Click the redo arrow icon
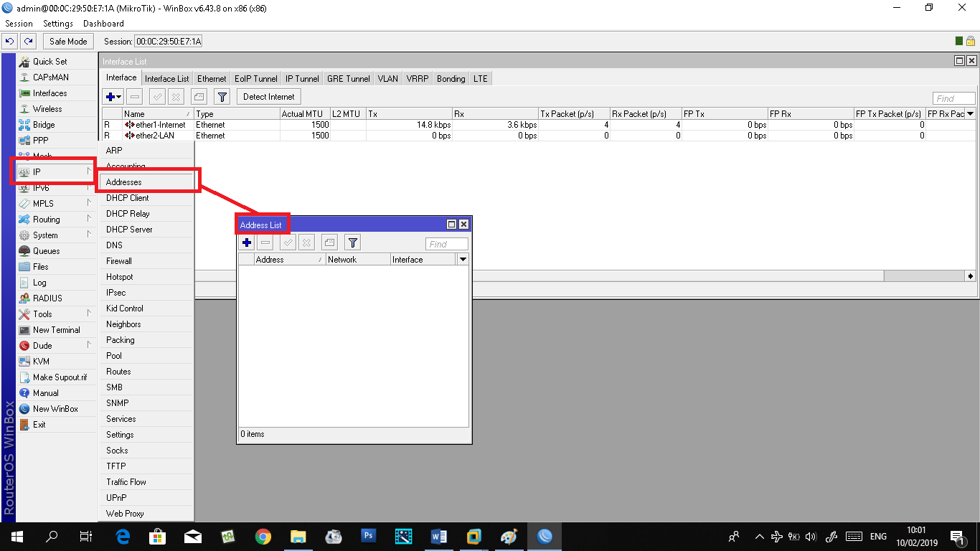Viewport: 980px width, 551px height. point(28,41)
